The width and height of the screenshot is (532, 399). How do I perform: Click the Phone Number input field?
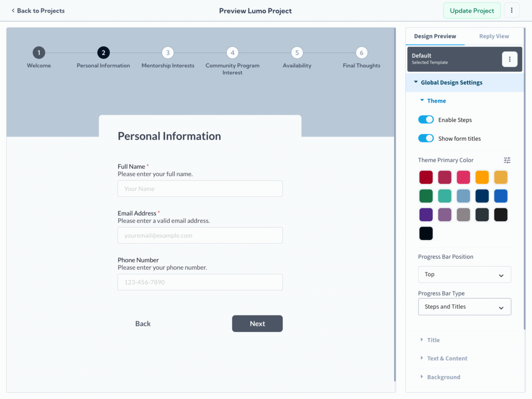[200, 282]
